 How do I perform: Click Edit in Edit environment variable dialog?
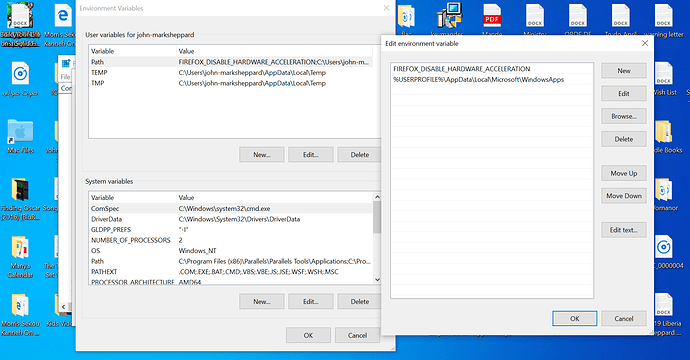click(x=624, y=94)
